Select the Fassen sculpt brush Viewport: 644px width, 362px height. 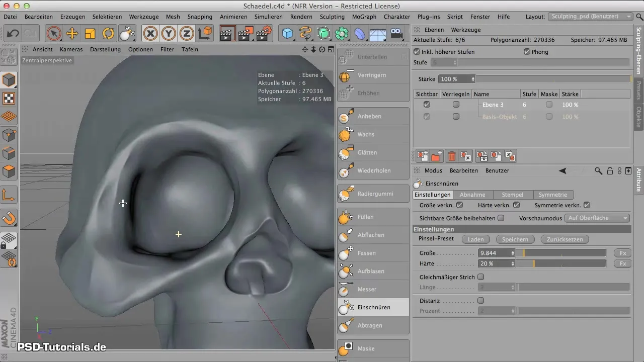373,253
